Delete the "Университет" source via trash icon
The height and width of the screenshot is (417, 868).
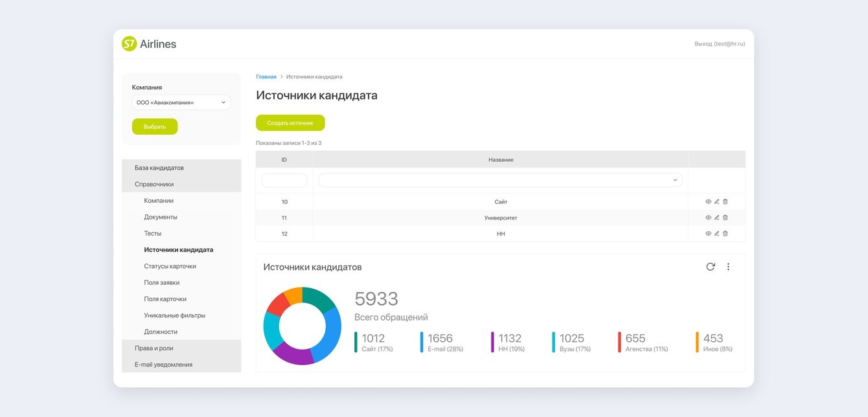click(725, 217)
